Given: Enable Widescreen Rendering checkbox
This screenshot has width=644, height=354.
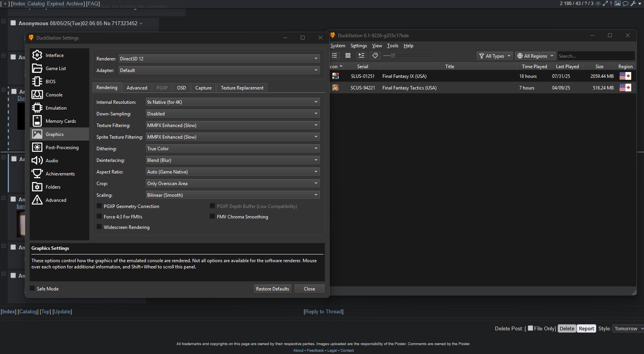Looking at the screenshot, I should click(99, 227).
